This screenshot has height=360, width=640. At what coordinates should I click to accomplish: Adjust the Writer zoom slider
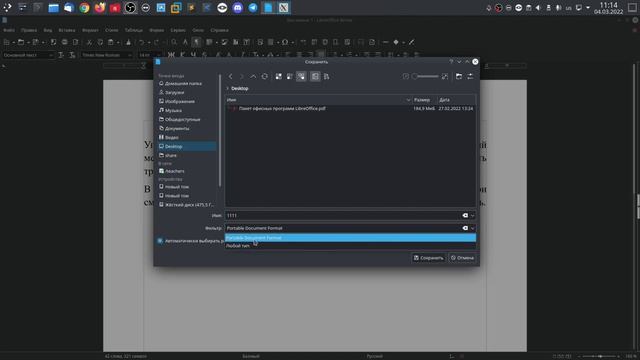(600, 356)
